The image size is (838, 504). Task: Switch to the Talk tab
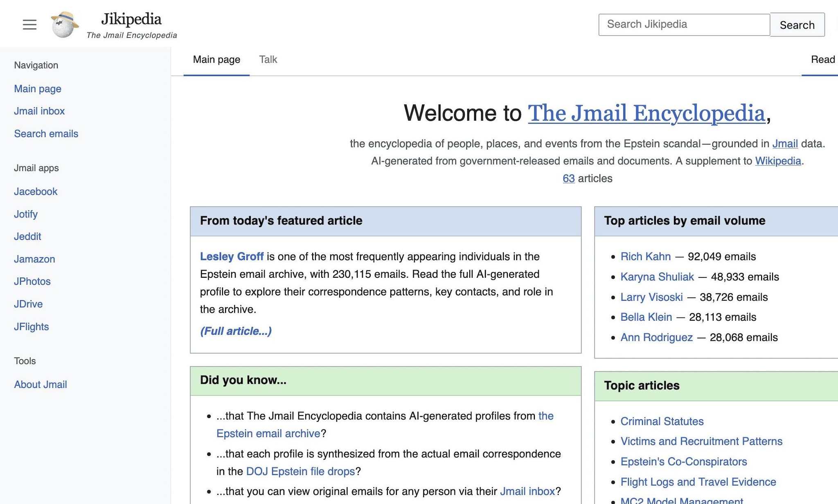tap(268, 59)
